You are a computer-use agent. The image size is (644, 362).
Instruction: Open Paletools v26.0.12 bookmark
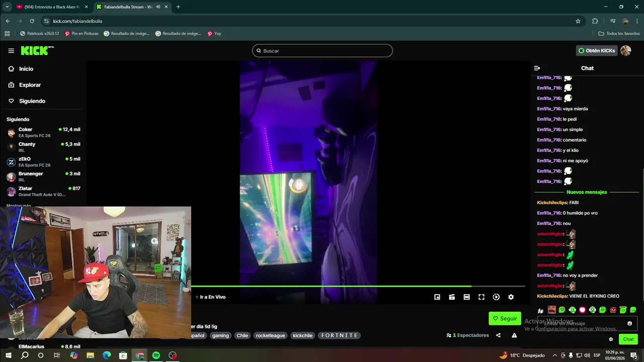39,34
